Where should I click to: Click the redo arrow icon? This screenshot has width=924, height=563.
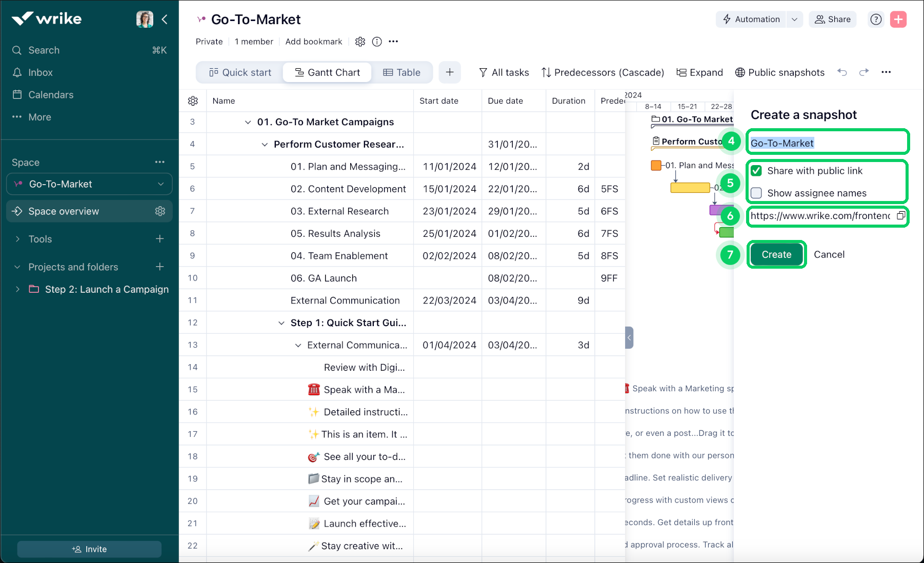(864, 72)
